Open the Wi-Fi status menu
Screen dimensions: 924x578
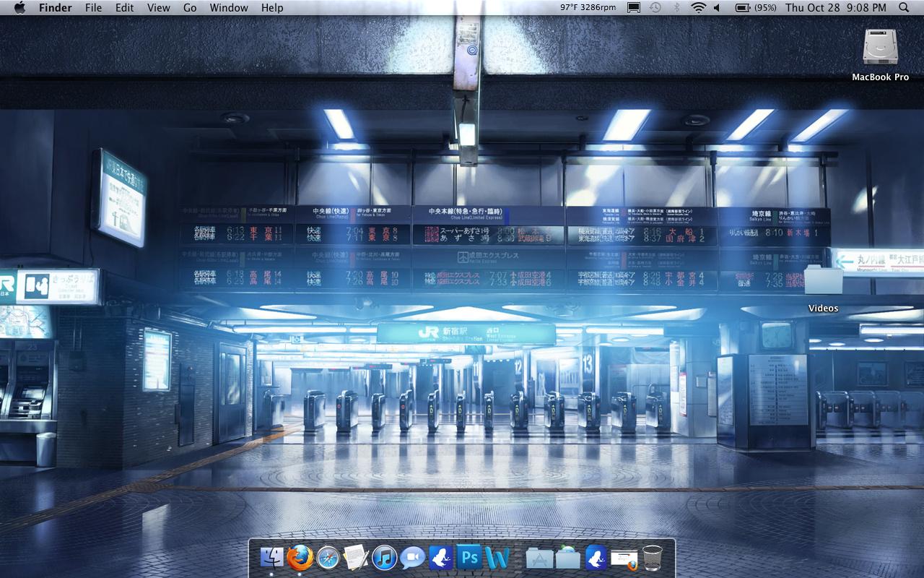[x=697, y=7]
